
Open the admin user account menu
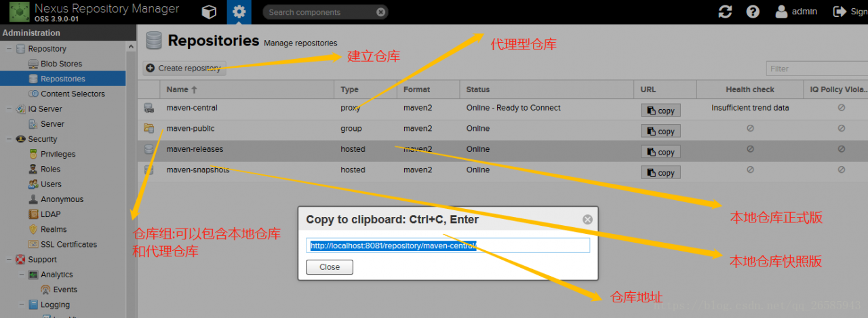796,12
